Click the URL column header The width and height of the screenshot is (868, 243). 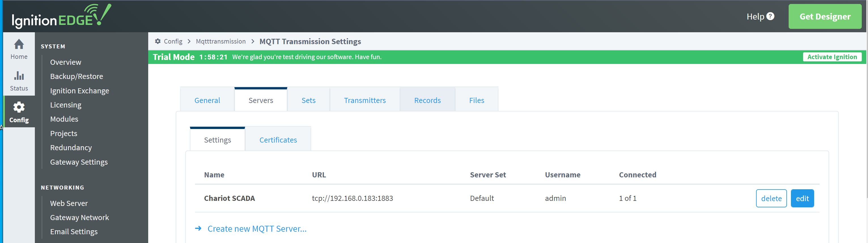click(319, 175)
